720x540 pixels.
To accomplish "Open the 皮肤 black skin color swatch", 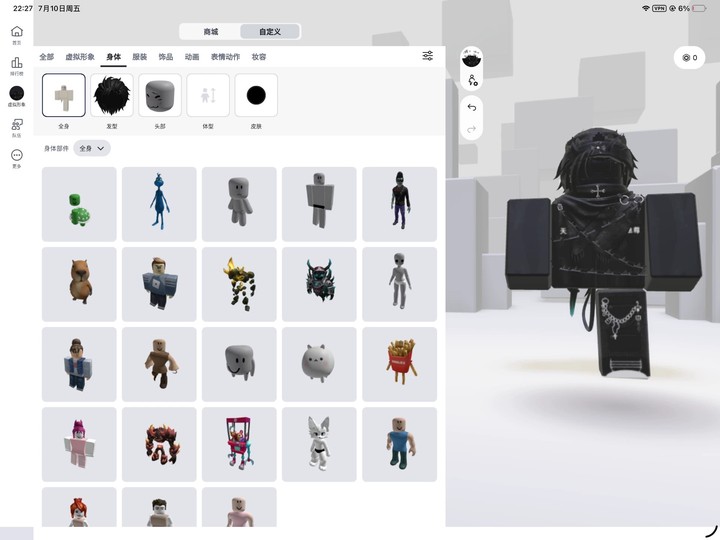I will (x=256, y=96).
